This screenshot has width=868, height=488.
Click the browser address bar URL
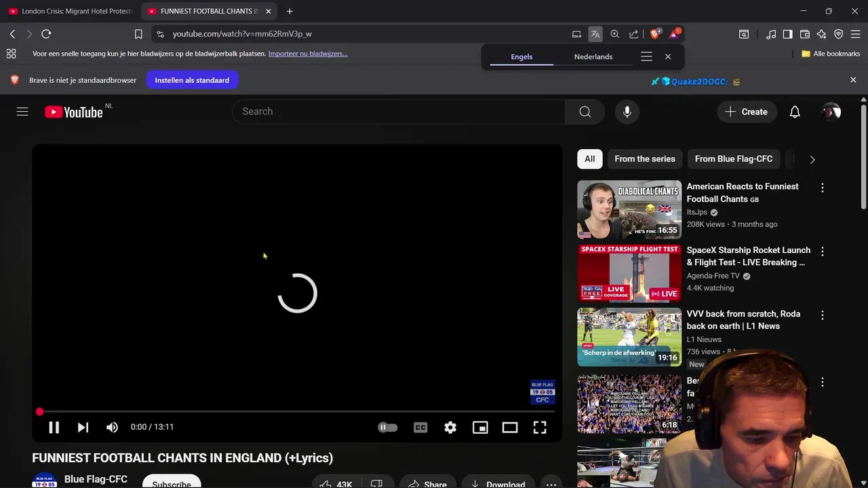tap(242, 34)
